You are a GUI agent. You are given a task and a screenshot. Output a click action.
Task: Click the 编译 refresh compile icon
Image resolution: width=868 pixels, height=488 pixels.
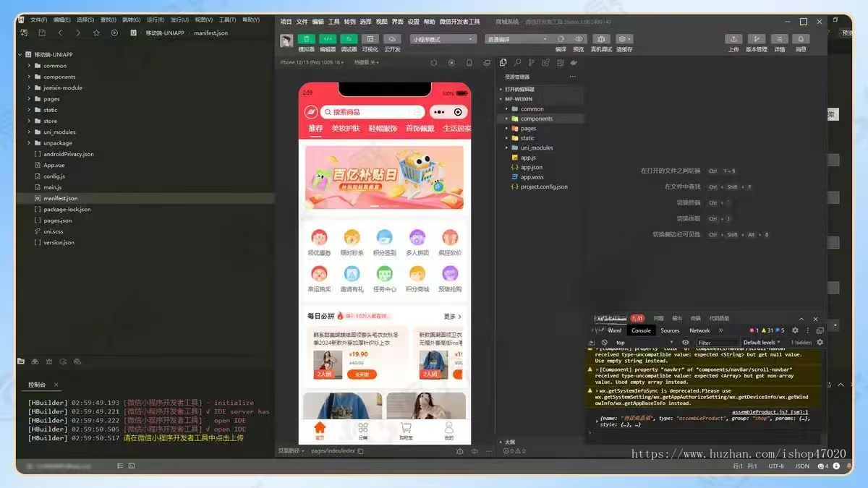[561, 39]
